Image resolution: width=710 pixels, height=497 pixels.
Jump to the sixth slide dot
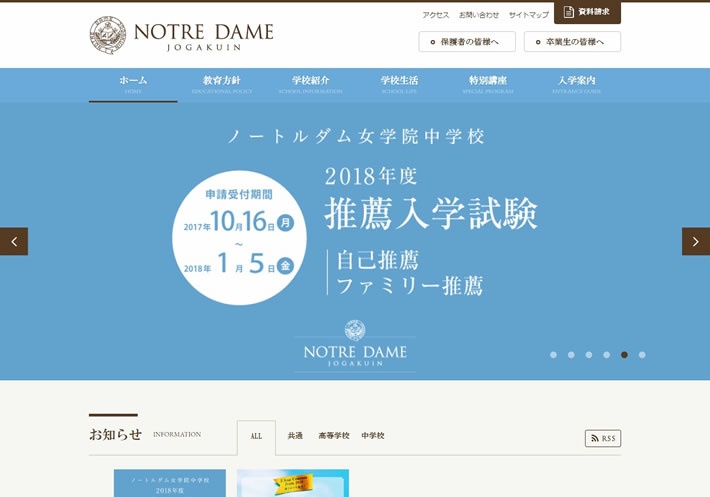click(642, 355)
